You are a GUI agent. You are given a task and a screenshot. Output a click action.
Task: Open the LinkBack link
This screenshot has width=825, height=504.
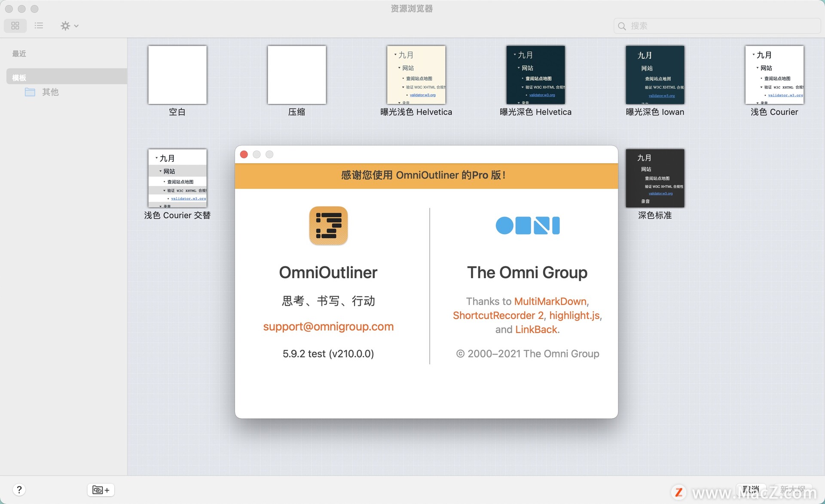tap(536, 330)
